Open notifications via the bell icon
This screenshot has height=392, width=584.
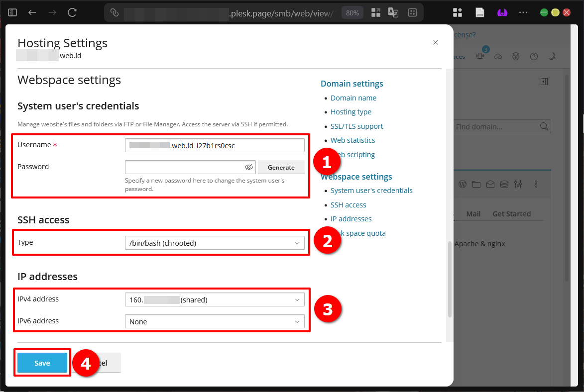480,56
